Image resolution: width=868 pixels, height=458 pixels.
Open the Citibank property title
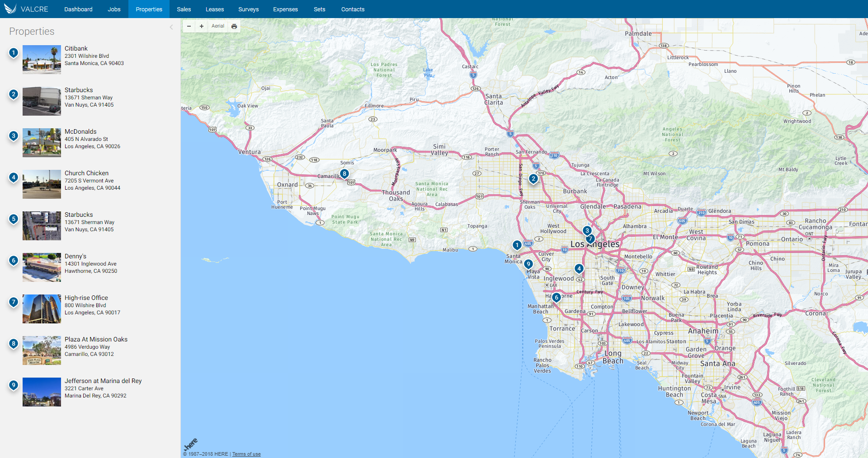[x=76, y=48]
